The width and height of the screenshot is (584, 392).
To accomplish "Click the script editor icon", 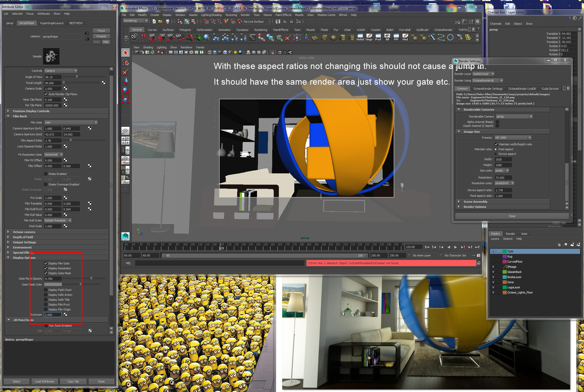I will tap(478, 263).
